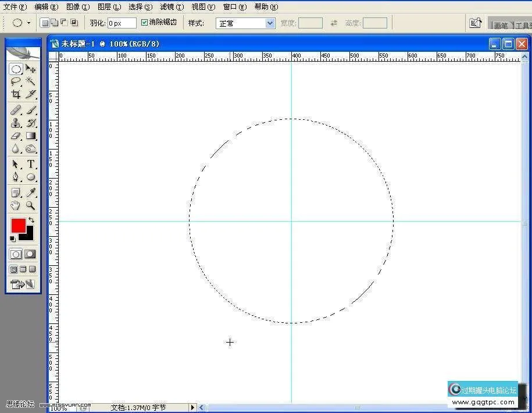Image resolution: width=532 pixels, height=413 pixels.
Task: Choose the Hand tool
Action: click(x=16, y=205)
